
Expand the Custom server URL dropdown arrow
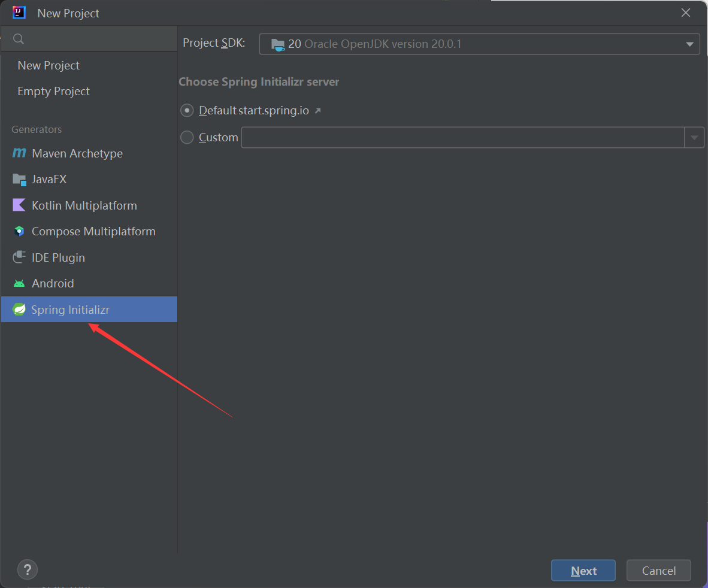[694, 138]
